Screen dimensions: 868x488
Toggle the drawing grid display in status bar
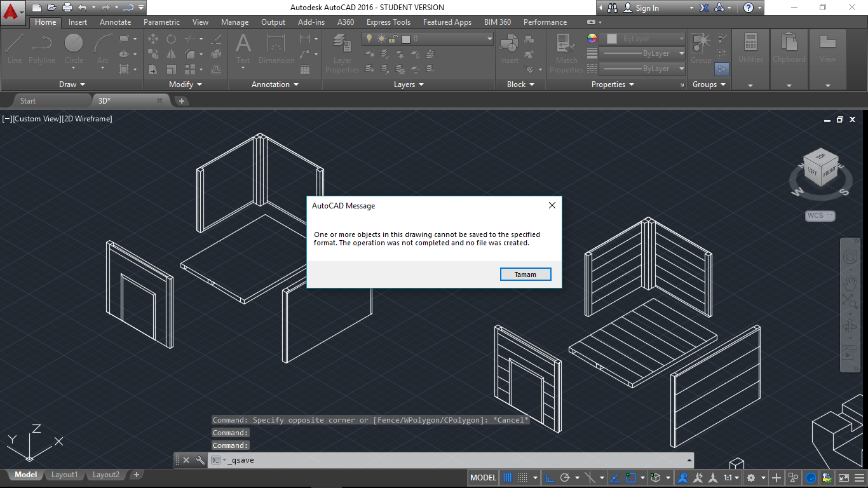tap(508, 478)
